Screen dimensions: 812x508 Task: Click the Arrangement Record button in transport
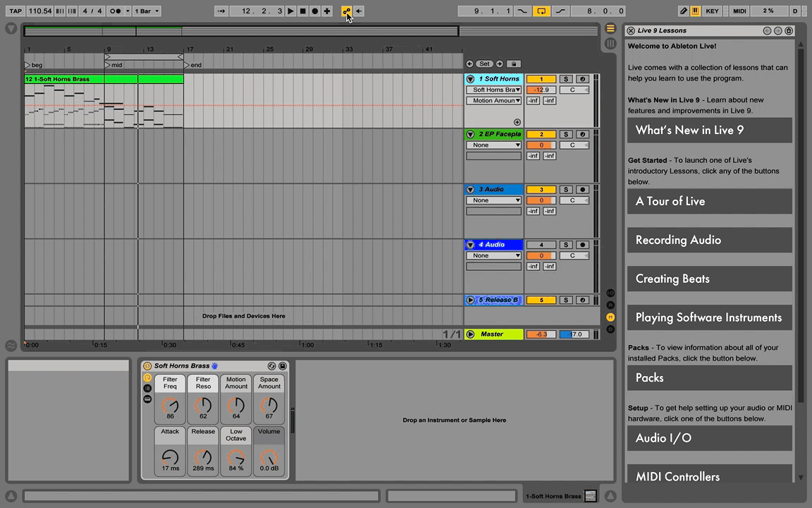pos(314,11)
